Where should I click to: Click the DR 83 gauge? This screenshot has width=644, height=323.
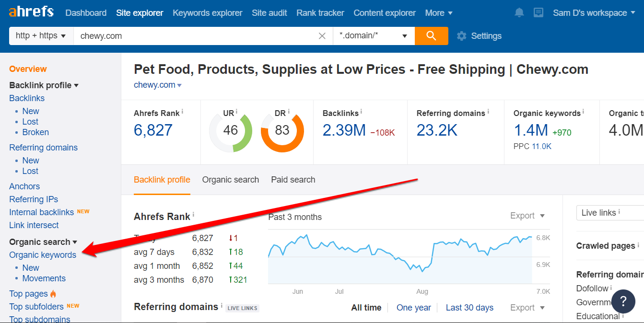click(282, 131)
